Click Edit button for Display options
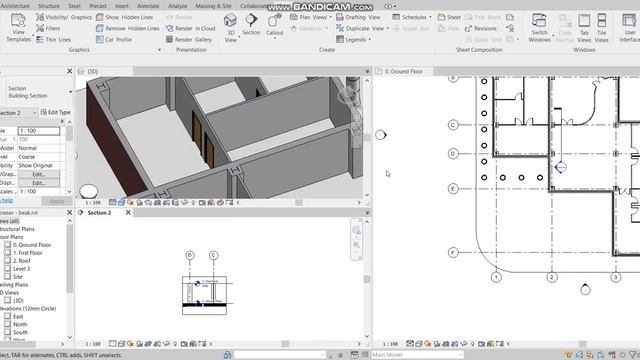Image resolution: width=640 pixels, height=360 pixels. click(x=39, y=183)
